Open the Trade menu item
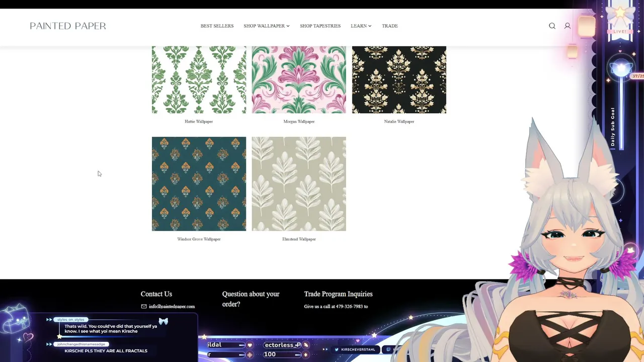This screenshot has height=362, width=644. (x=389, y=26)
